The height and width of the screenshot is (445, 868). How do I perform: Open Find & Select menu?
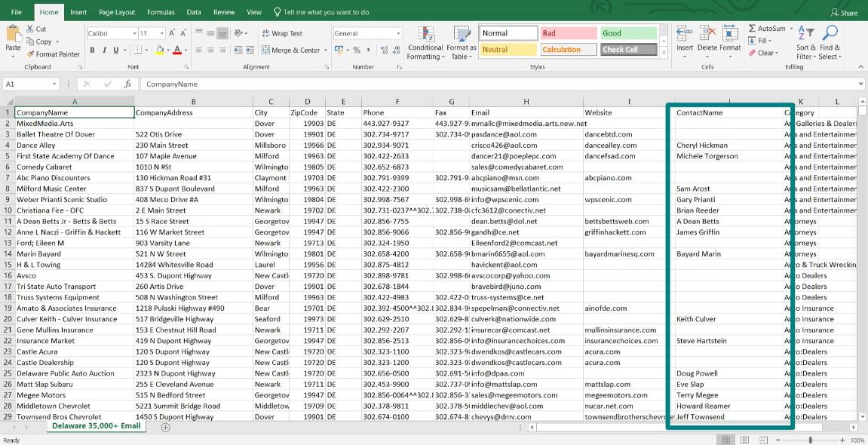point(830,43)
